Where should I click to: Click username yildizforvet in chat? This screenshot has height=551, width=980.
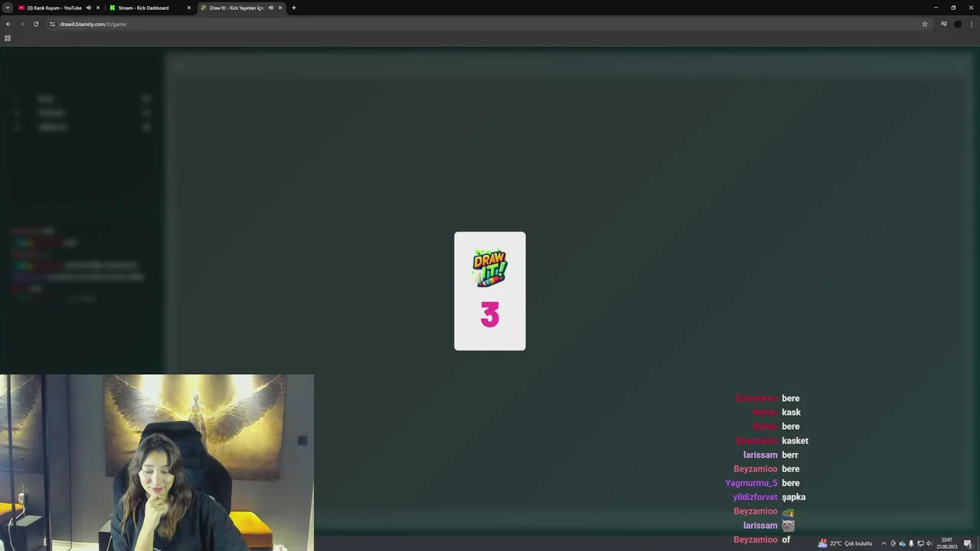[x=755, y=497]
